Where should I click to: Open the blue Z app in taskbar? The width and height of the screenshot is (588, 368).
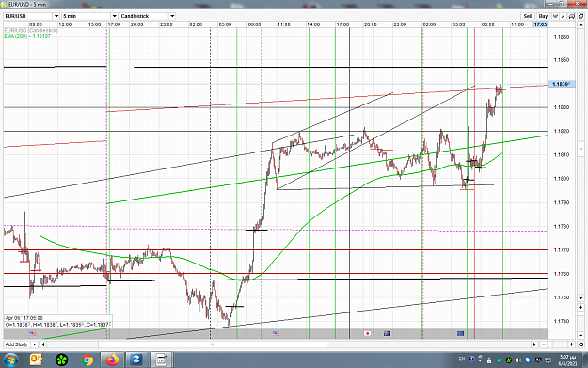click(x=135, y=360)
